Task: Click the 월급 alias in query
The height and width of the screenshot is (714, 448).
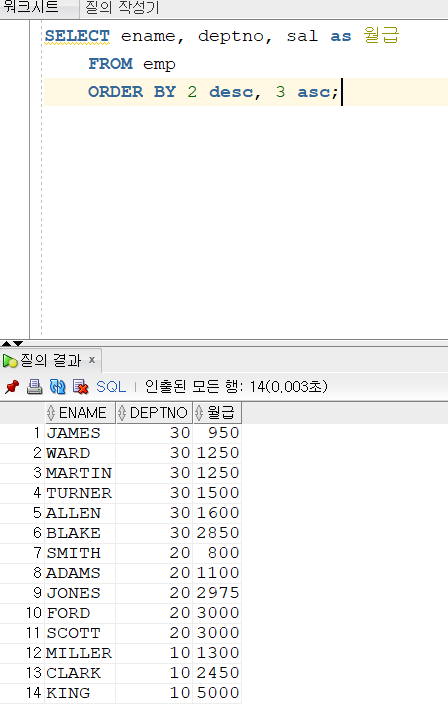Action: (x=381, y=36)
